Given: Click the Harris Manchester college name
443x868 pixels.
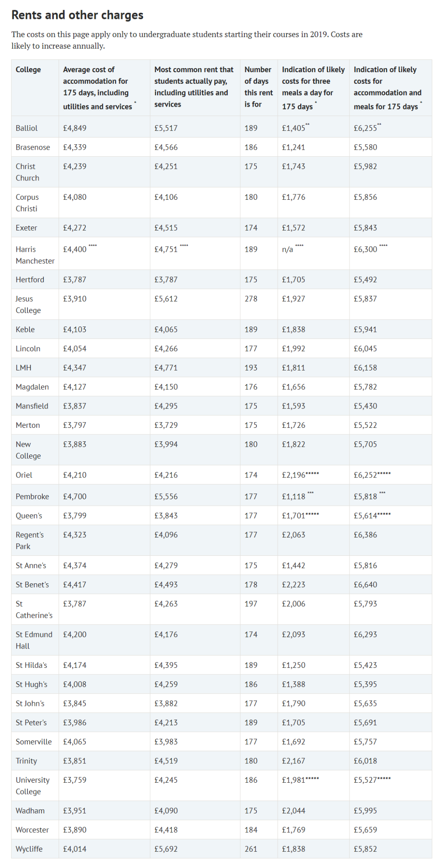Looking at the screenshot, I should pyautogui.click(x=35, y=255).
